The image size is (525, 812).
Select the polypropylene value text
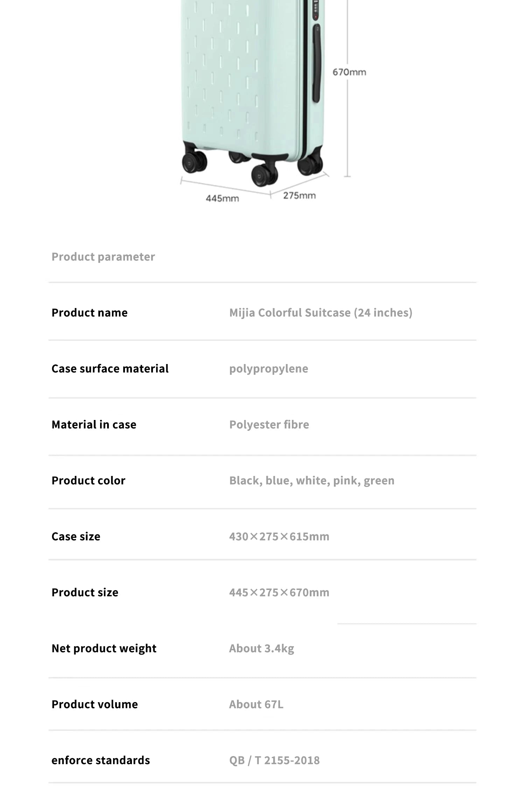(269, 369)
